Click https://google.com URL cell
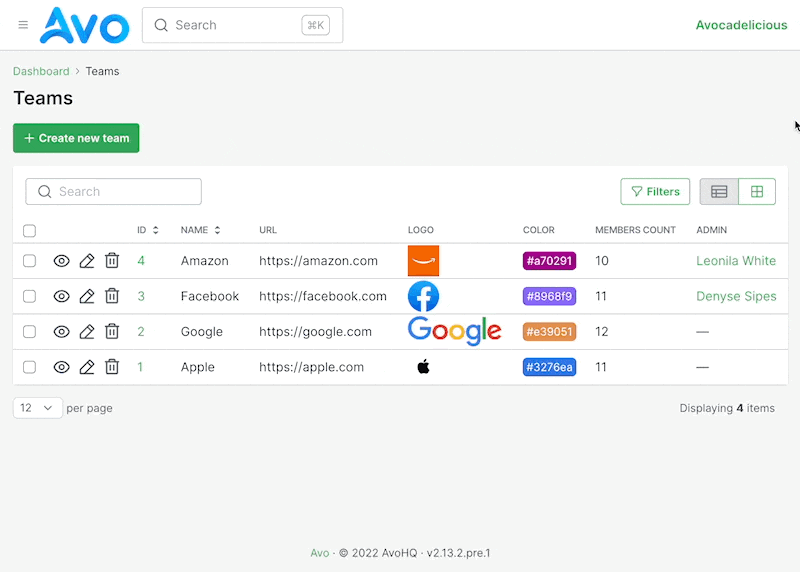 pos(315,332)
